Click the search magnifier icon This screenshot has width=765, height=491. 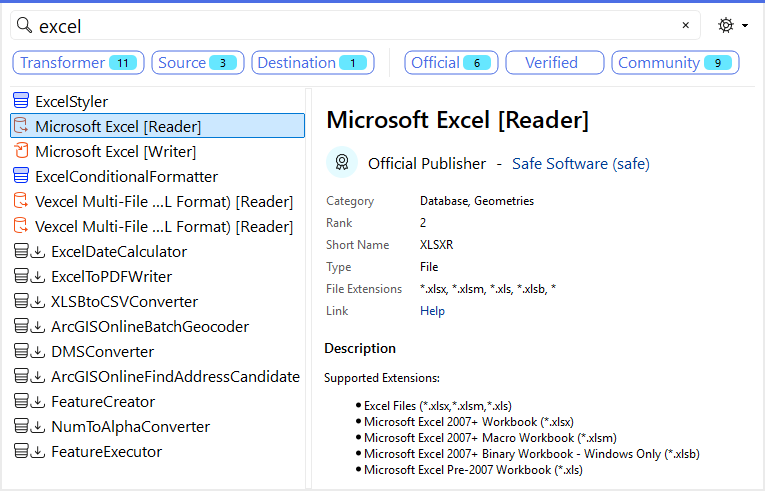point(24,25)
